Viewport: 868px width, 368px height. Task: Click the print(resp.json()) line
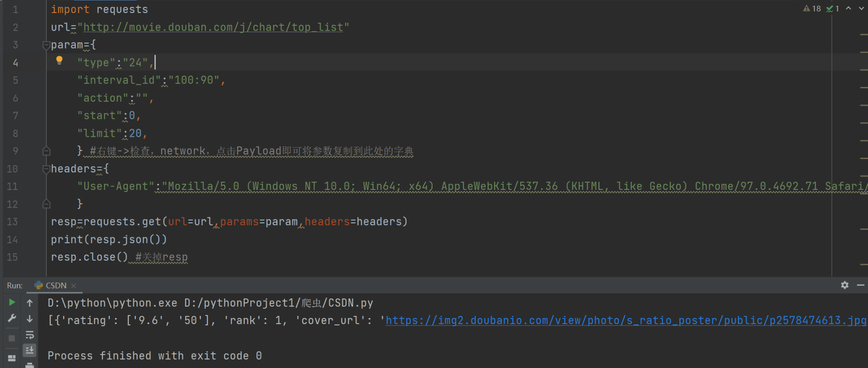tap(109, 239)
